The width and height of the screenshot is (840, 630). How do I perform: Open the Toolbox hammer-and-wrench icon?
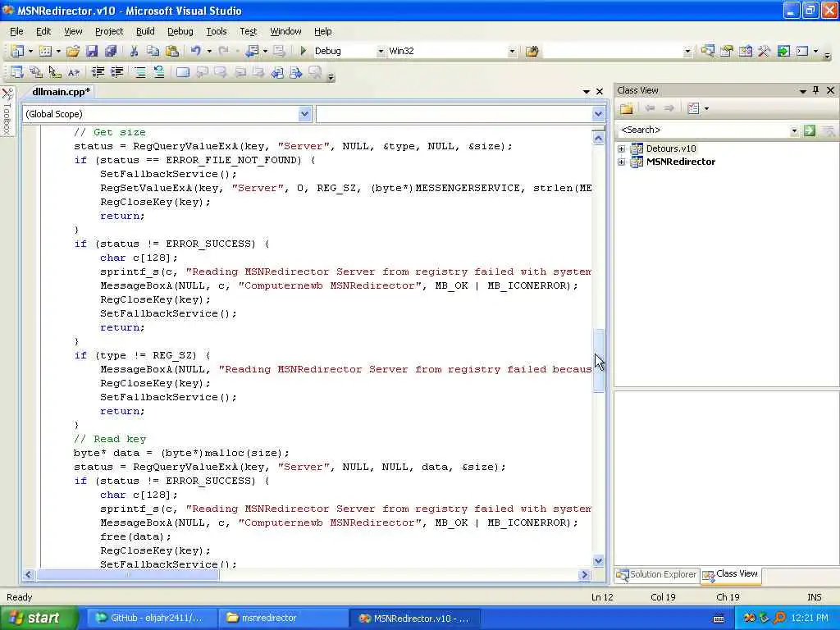click(x=764, y=52)
